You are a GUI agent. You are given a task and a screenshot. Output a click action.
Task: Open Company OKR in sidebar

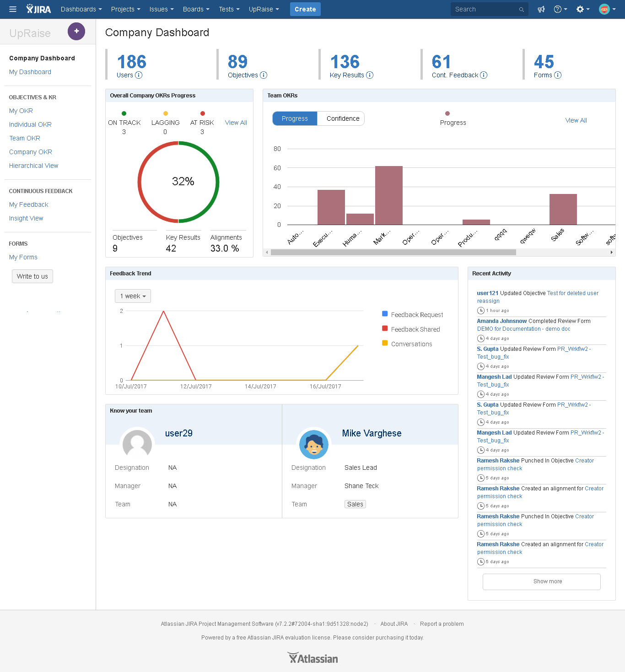[x=31, y=152]
